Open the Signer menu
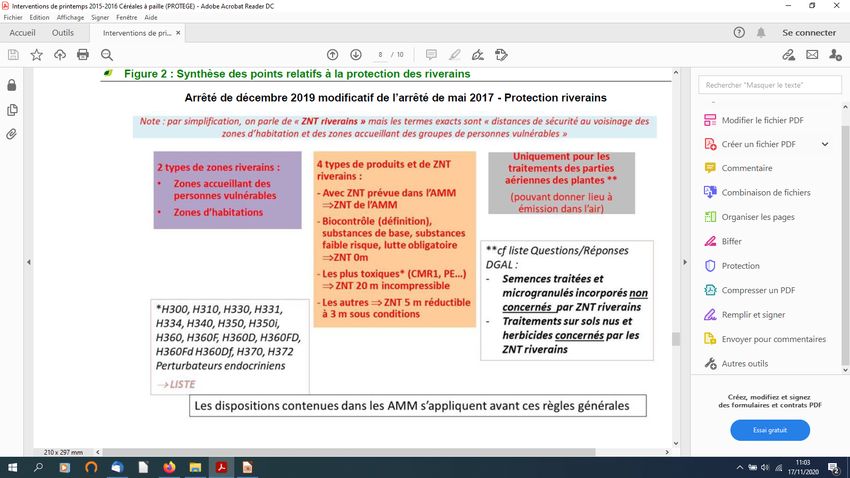This screenshot has height=478, width=850. [100, 17]
